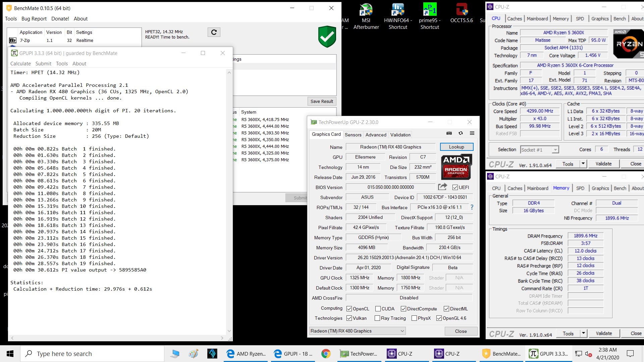644x362 pixels.
Task: Click Close button in GPU-Z
Action: [461, 331]
